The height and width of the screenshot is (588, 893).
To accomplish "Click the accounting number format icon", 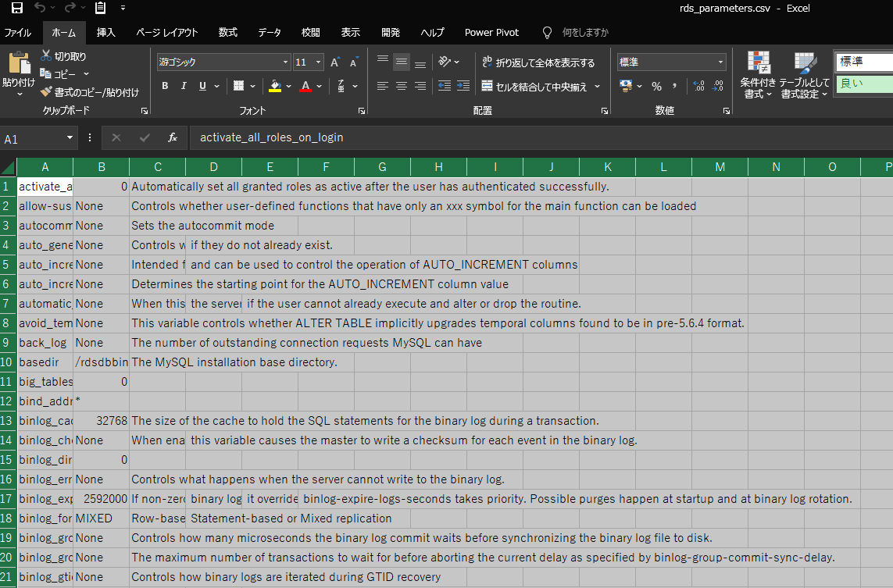I will [626, 86].
